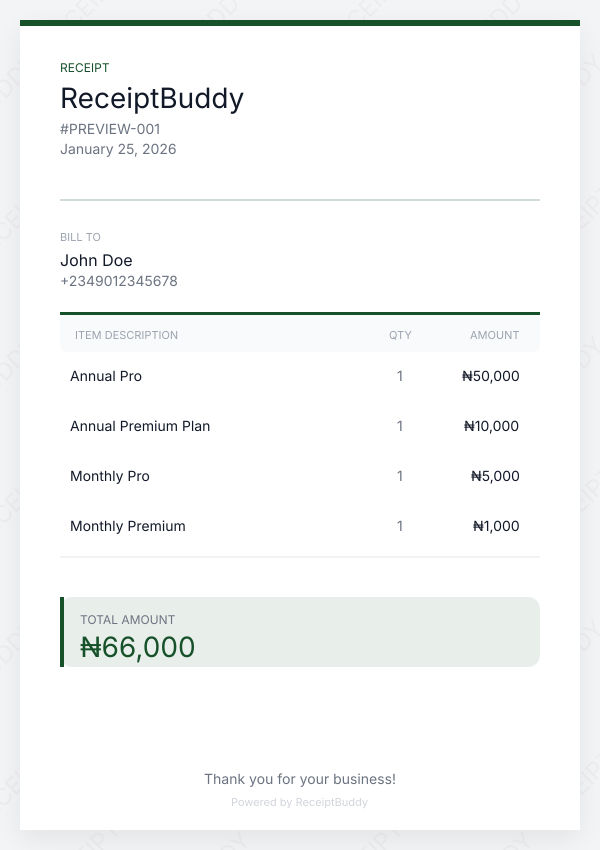
Task: Click the ₦10,000 amount value
Action: (x=492, y=426)
